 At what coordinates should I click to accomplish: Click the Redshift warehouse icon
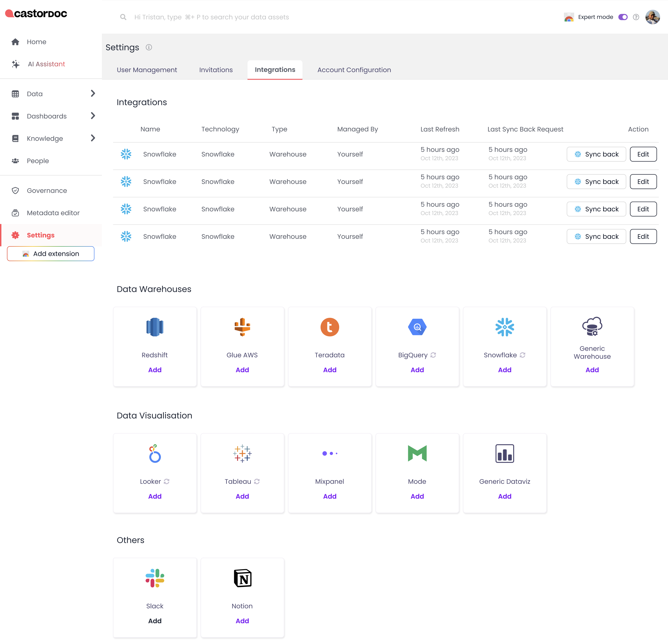tap(155, 327)
